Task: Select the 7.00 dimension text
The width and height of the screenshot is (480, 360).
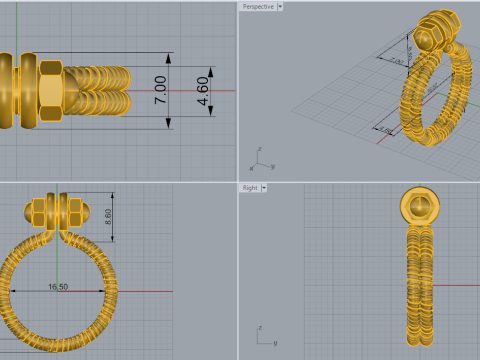Action: 160,90
